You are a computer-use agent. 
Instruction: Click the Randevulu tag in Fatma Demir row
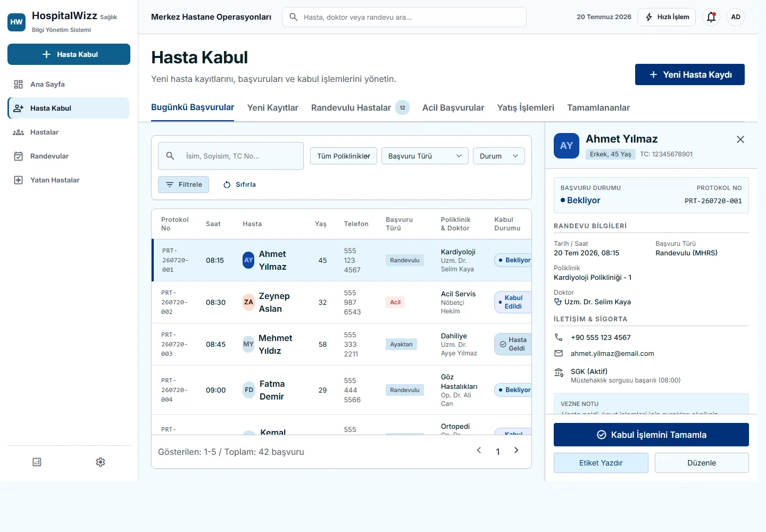point(405,390)
